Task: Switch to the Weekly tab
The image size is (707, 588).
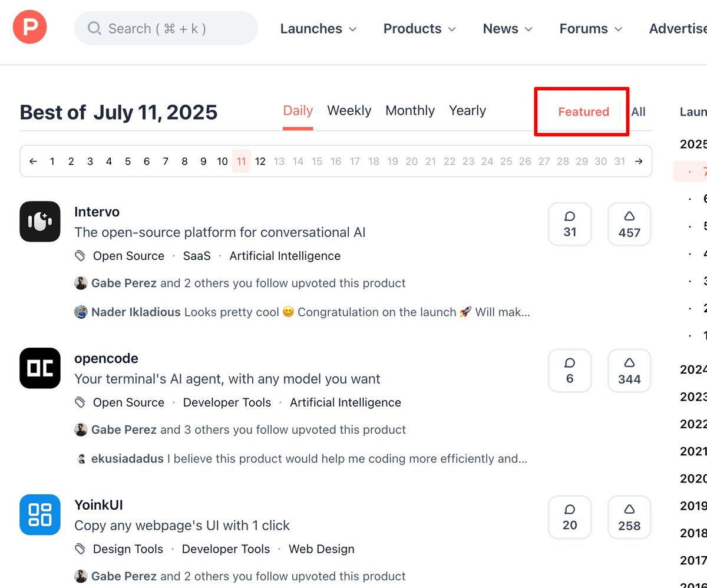Action: (349, 111)
